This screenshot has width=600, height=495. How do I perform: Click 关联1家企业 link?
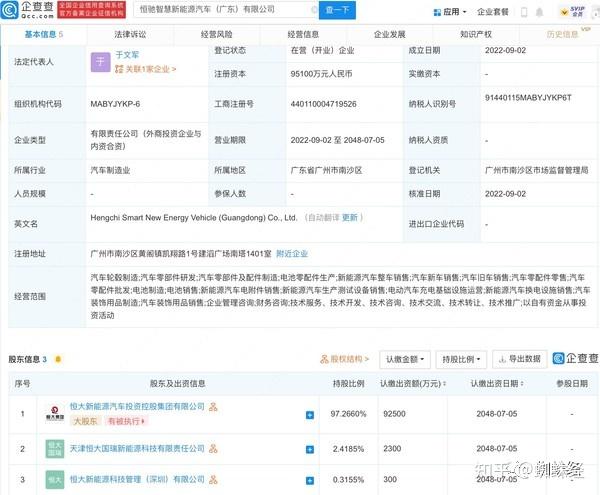(146, 69)
